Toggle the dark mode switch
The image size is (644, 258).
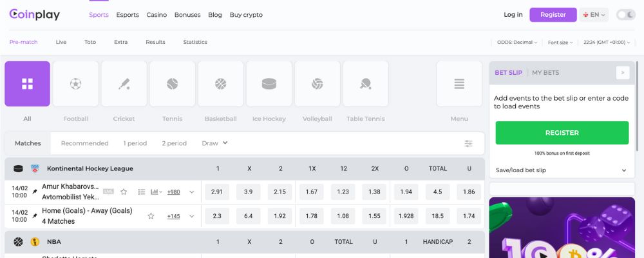click(x=626, y=15)
